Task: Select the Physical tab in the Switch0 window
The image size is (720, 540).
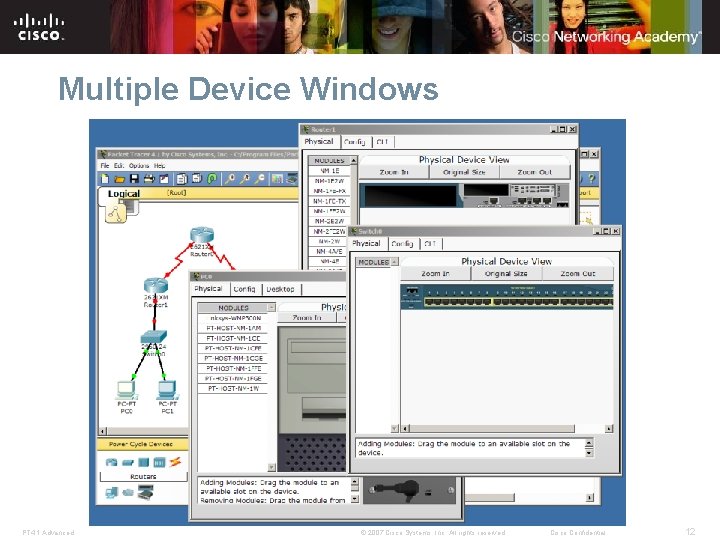Action: [366, 243]
